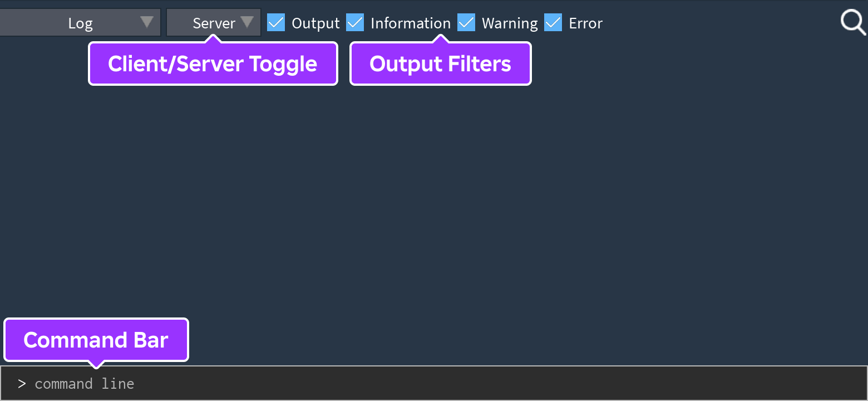Click the > prompt symbol in command bar

pyautogui.click(x=22, y=384)
